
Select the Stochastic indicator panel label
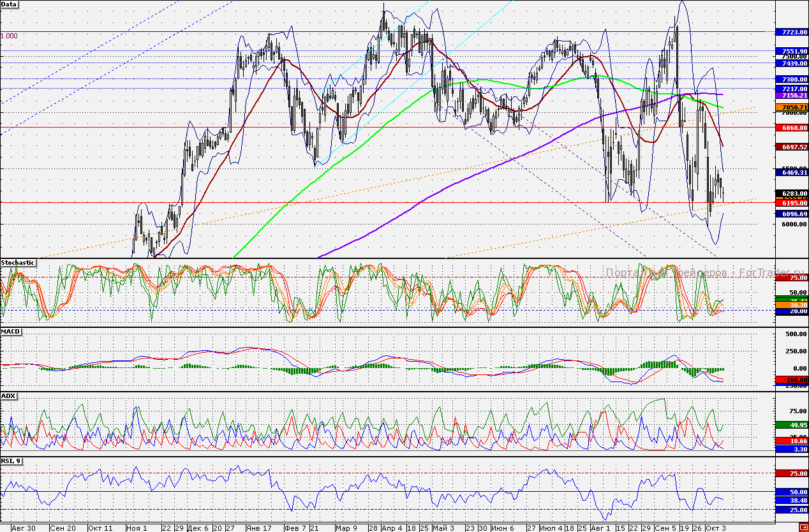[x=18, y=262]
